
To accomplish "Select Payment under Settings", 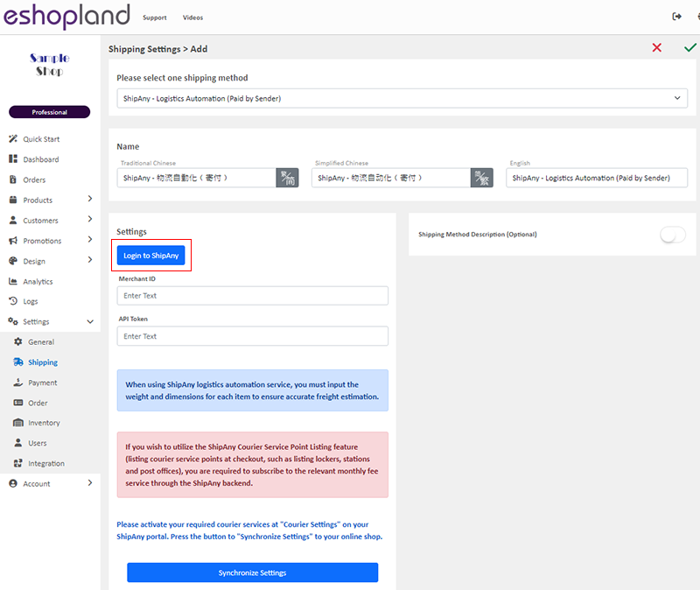I will click(x=42, y=383).
